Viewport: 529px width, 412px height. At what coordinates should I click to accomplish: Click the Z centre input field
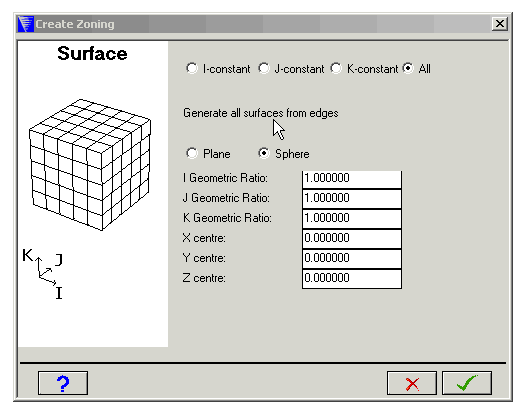coord(352,279)
